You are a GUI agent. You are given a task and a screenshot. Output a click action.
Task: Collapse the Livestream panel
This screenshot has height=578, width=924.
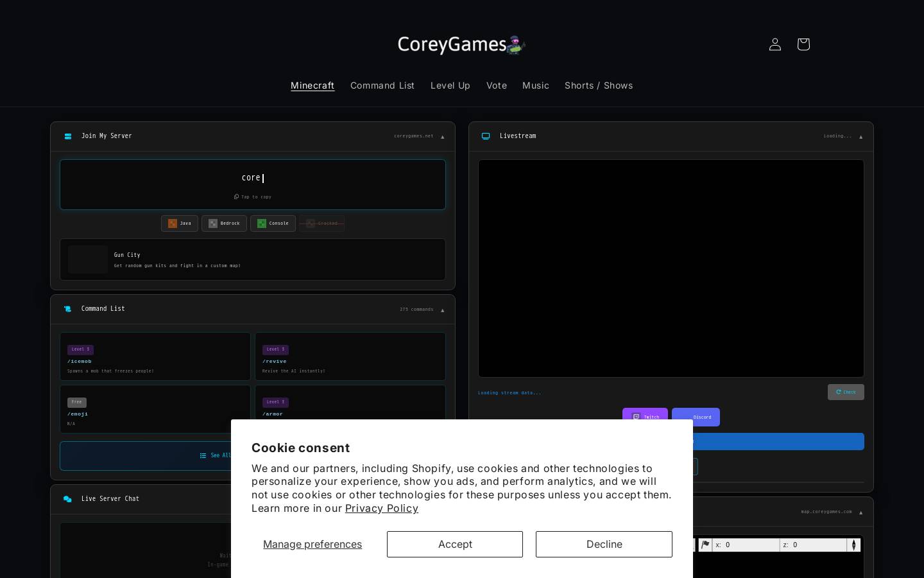(860, 137)
